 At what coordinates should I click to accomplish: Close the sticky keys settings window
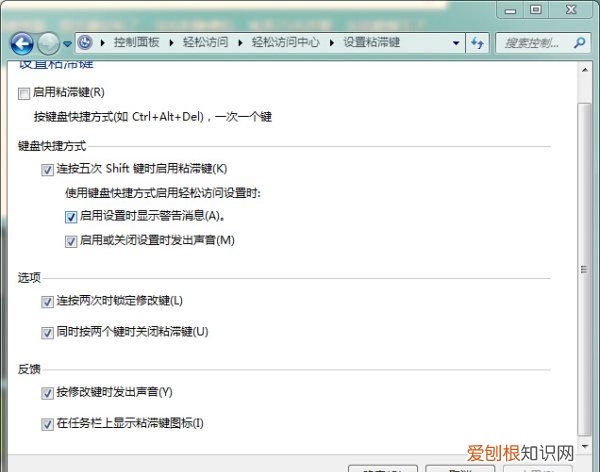click(x=571, y=10)
